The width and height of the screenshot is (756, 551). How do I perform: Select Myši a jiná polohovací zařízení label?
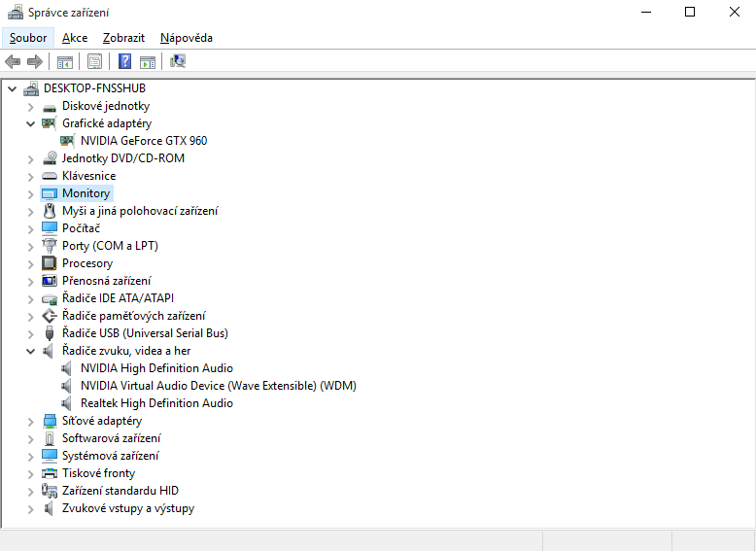(140, 211)
